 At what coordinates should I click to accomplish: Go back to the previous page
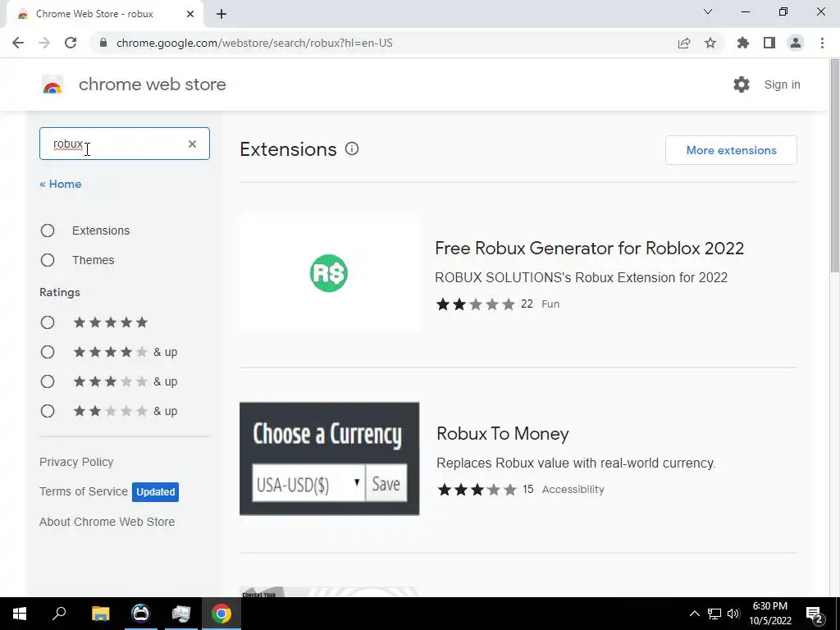18,43
